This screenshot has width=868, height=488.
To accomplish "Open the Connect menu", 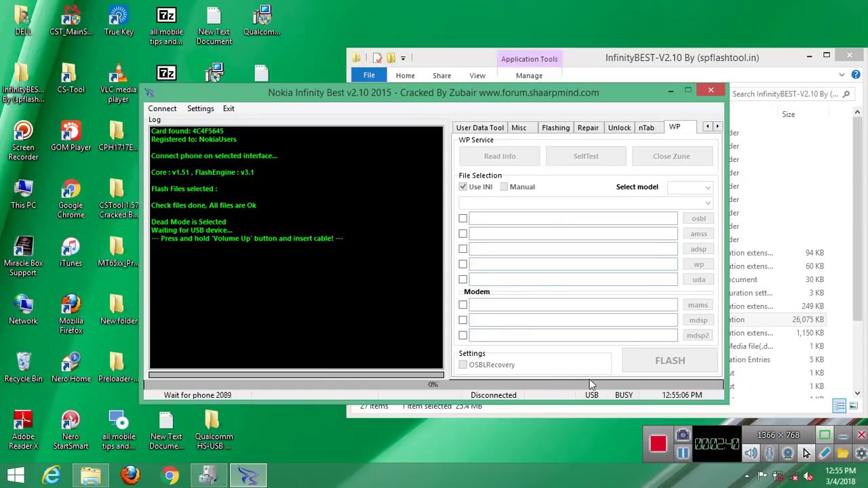I will click(x=162, y=108).
